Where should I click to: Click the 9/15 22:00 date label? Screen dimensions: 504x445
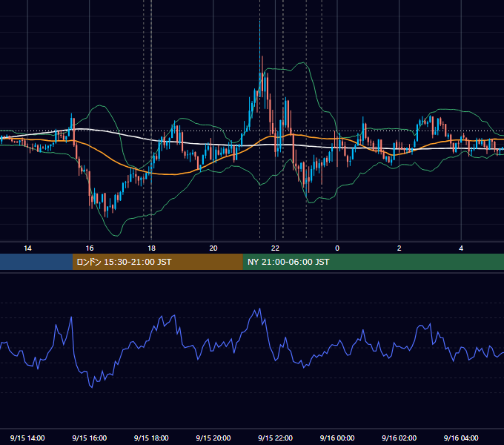coord(275,438)
